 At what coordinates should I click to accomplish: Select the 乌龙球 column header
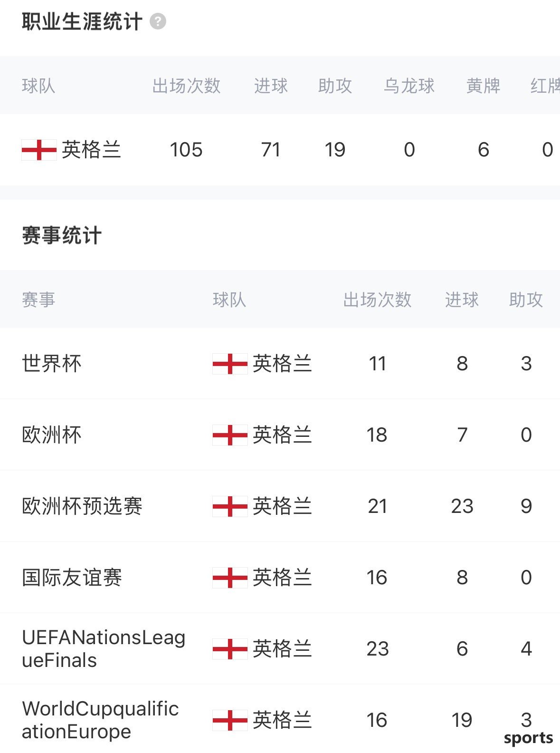point(409,86)
